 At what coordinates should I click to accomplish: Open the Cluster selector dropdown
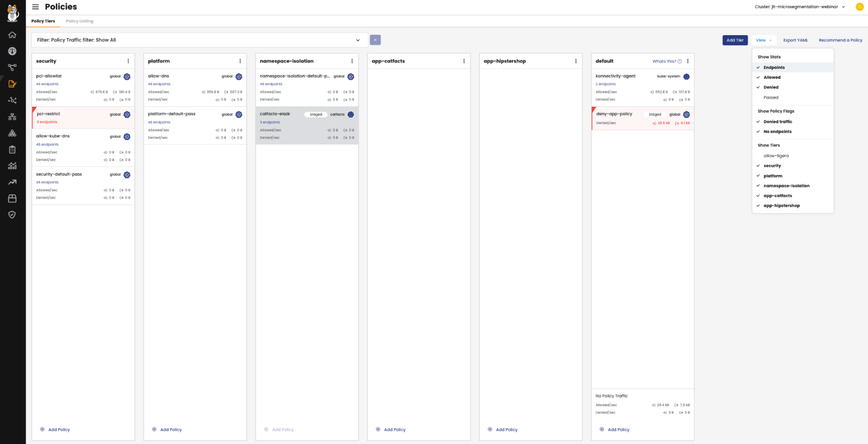pos(799,7)
